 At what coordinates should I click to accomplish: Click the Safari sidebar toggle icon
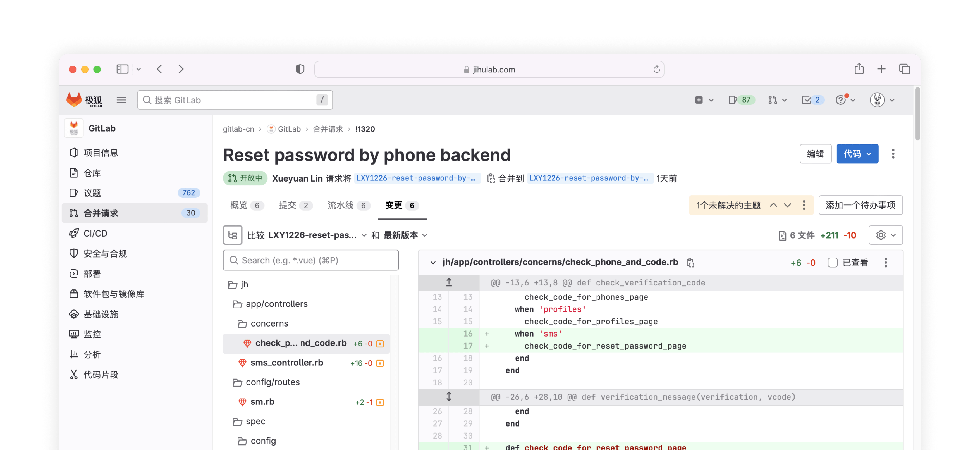coord(122,69)
